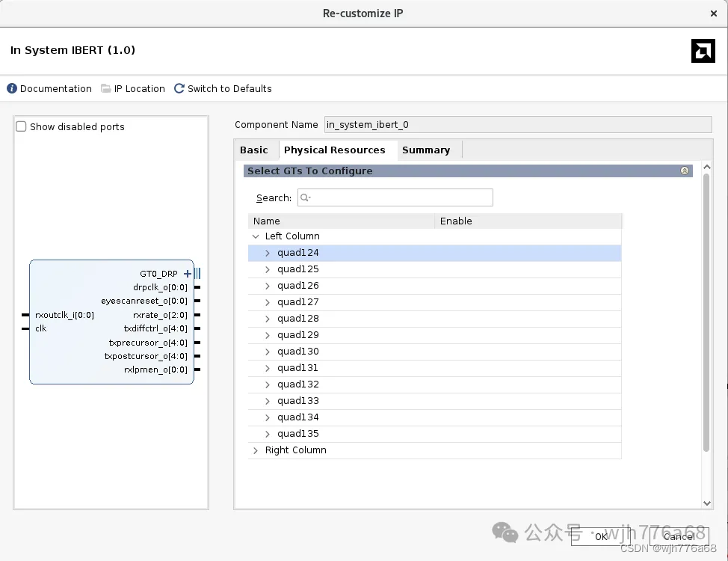Confirm with the OK button

(601, 536)
